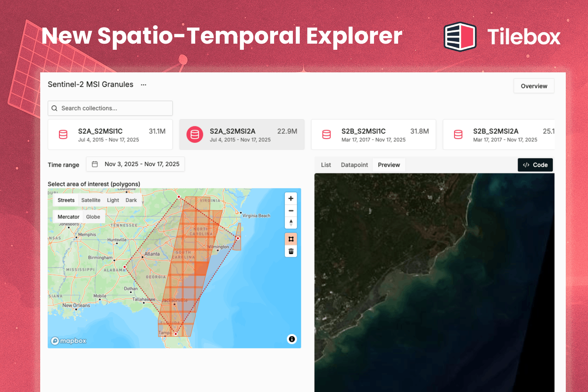Select the Streets map style

(x=66, y=200)
